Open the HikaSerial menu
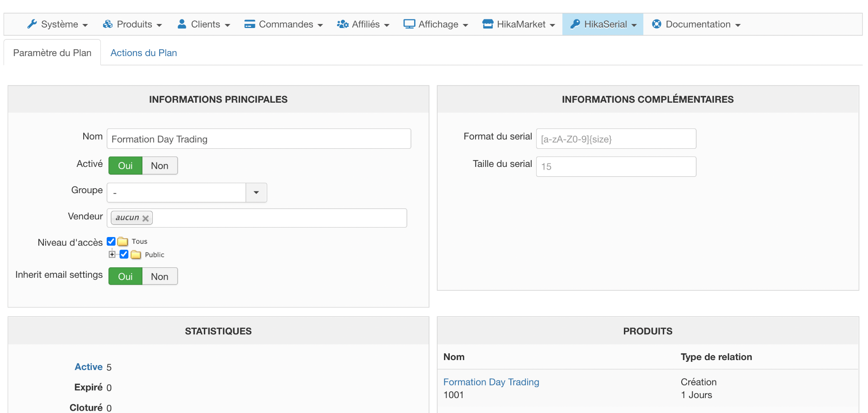This screenshot has width=868, height=413. click(603, 24)
